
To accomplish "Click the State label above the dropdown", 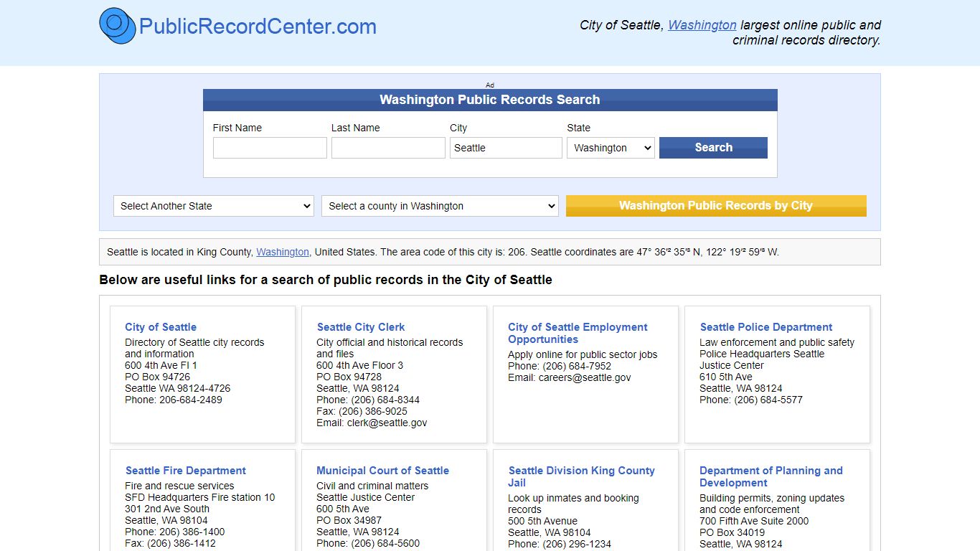I will pos(579,128).
